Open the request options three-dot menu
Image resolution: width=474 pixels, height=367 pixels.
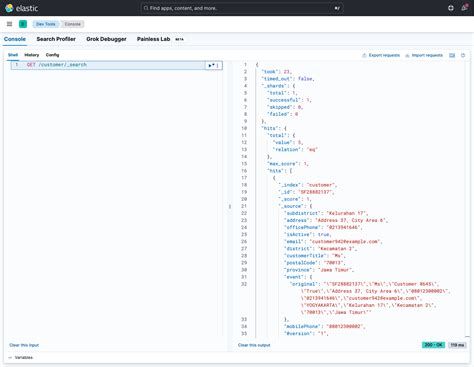tap(218, 65)
